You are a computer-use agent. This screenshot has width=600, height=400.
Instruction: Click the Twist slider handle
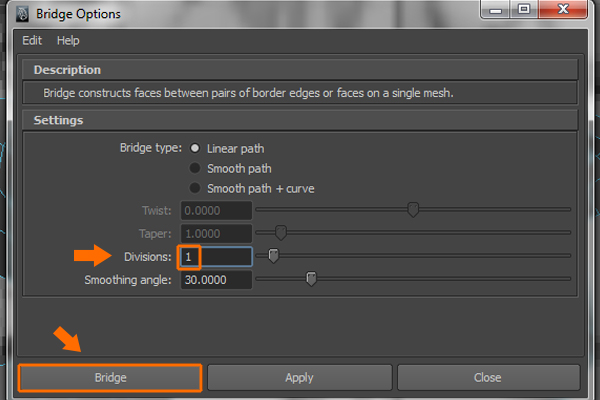click(413, 210)
